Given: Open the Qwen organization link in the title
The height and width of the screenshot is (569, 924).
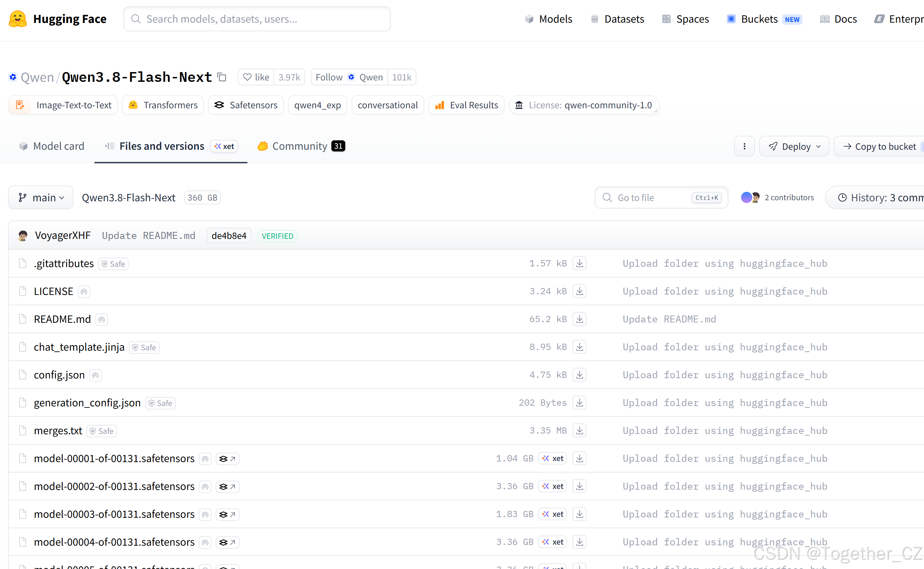Looking at the screenshot, I should 37,77.
